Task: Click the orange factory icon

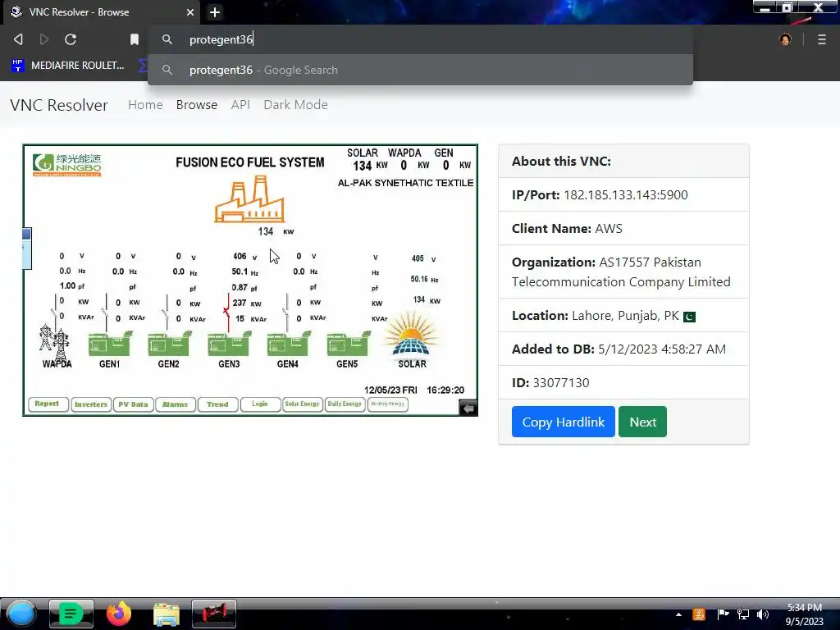Action: [x=249, y=199]
